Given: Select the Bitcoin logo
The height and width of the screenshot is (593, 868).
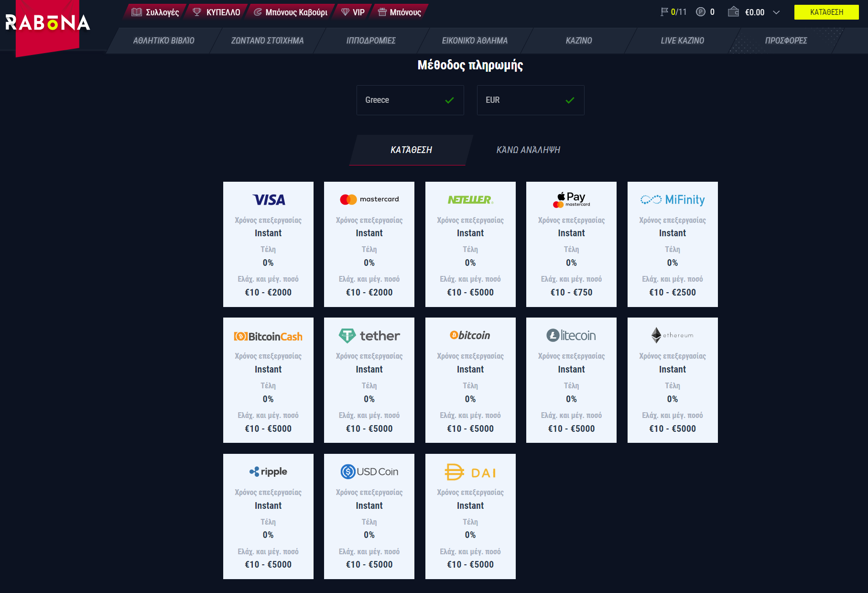Looking at the screenshot, I should pyautogui.click(x=470, y=335).
